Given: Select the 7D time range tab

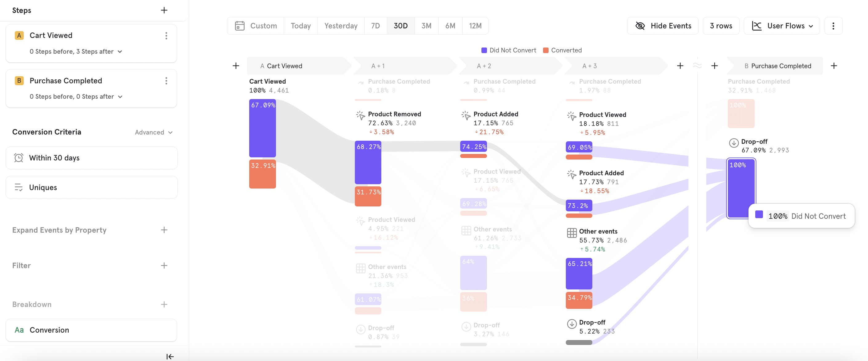Looking at the screenshot, I should pyautogui.click(x=375, y=26).
